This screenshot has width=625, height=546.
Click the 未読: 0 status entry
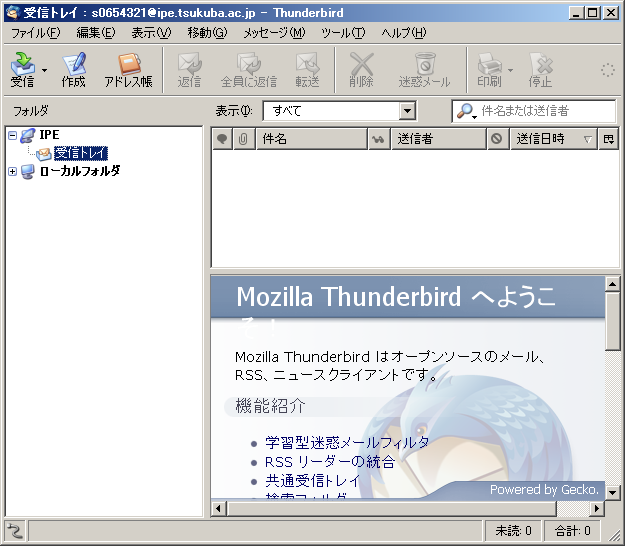tap(513, 531)
